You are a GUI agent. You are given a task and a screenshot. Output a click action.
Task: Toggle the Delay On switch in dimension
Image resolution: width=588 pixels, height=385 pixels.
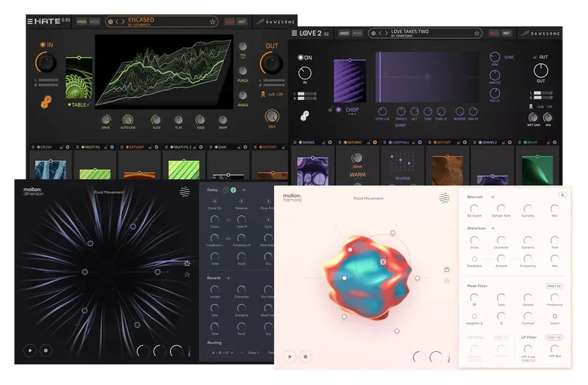click(x=215, y=201)
